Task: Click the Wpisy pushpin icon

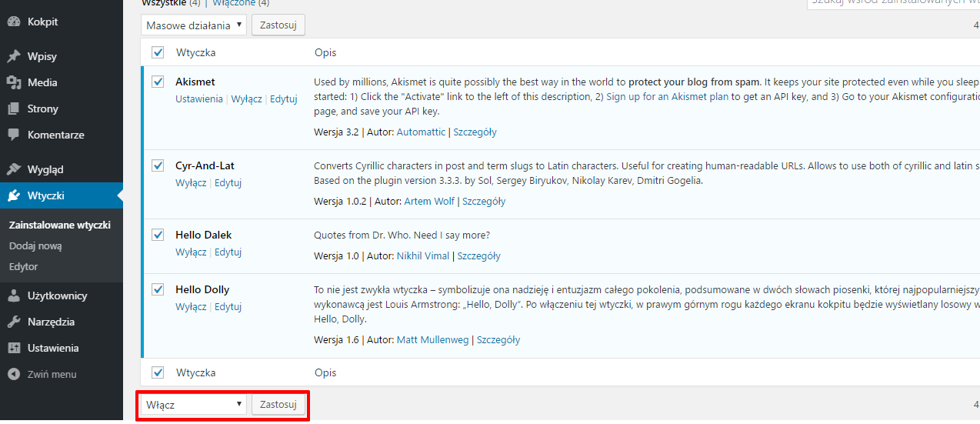Action: 14,57
